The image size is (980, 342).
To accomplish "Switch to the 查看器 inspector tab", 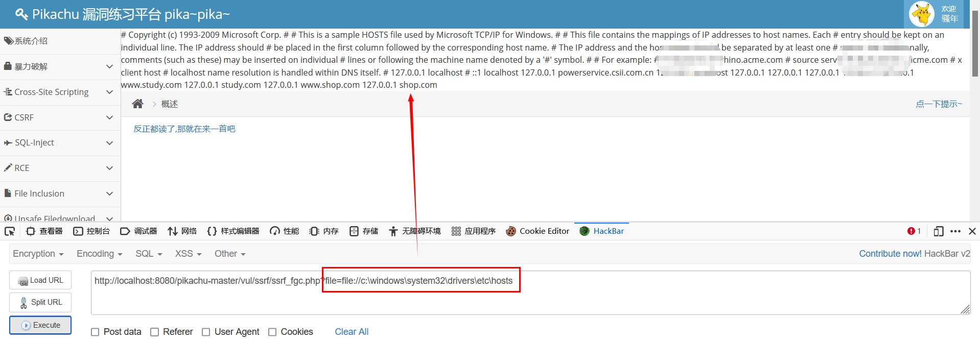I will (44, 231).
